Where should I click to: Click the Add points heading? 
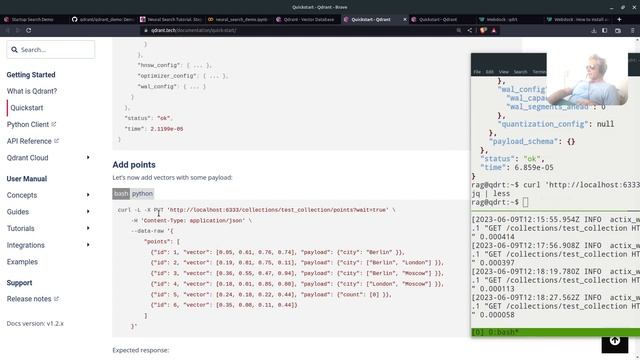(x=134, y=164)
